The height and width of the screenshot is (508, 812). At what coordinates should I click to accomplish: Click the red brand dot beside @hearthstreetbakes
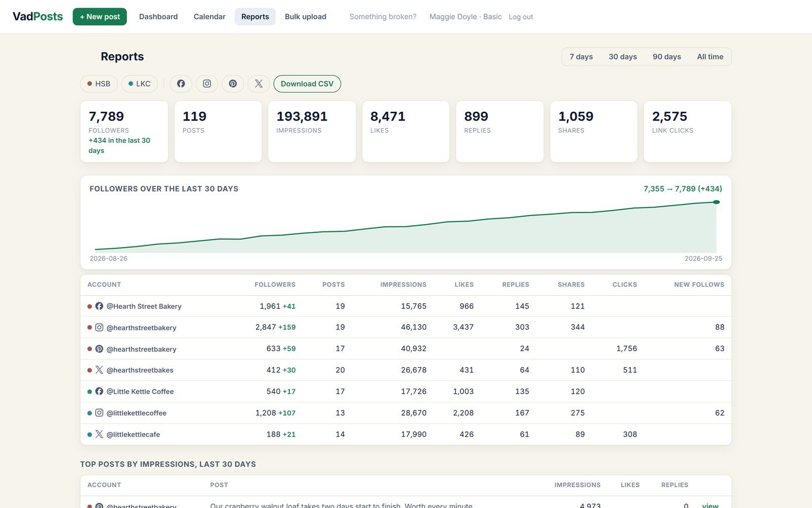[90, 370]
